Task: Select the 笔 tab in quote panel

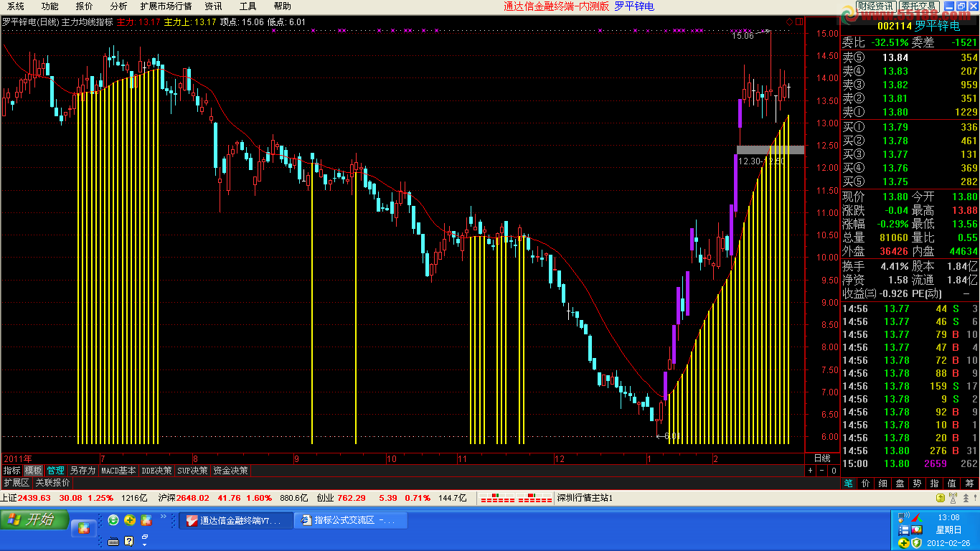Action: point(849,483)
